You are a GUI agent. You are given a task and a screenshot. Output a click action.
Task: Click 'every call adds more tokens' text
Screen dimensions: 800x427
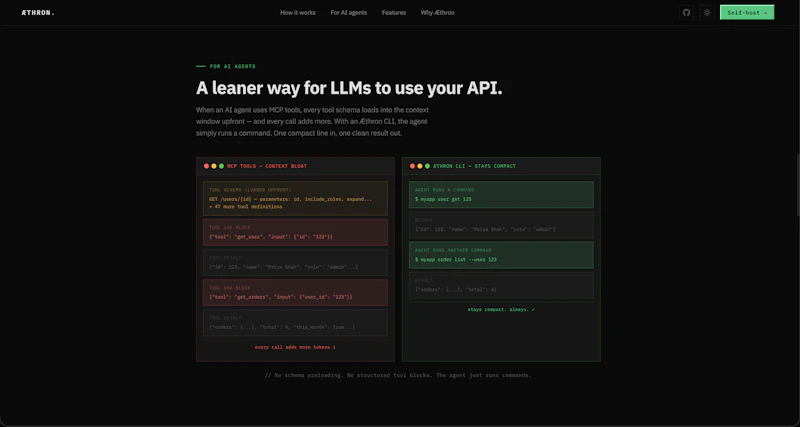[x=295, y=347]
